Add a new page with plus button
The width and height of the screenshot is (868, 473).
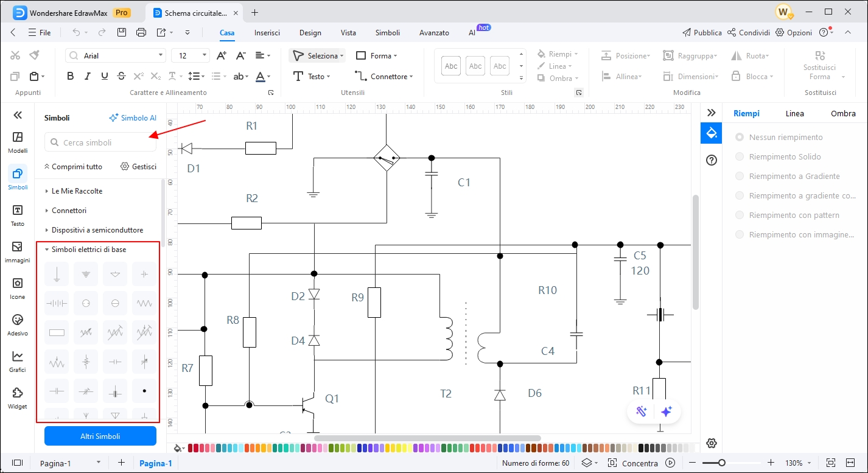(x=121, y=463)
